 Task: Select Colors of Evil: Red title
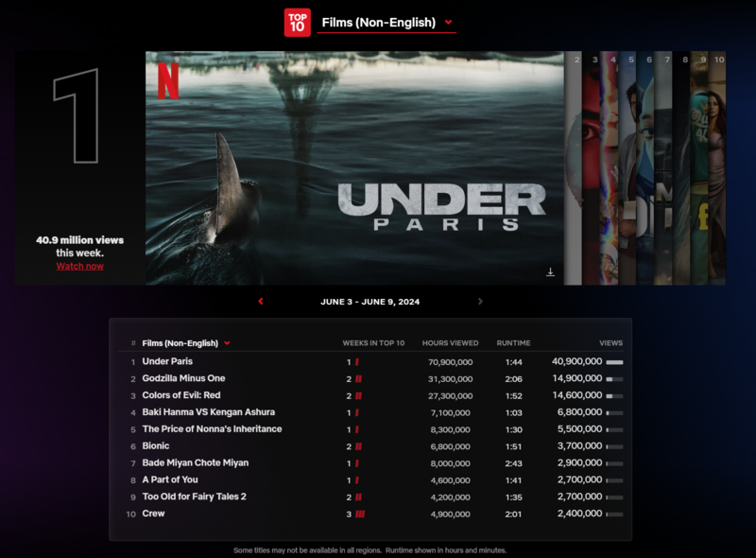click(181, 395)
